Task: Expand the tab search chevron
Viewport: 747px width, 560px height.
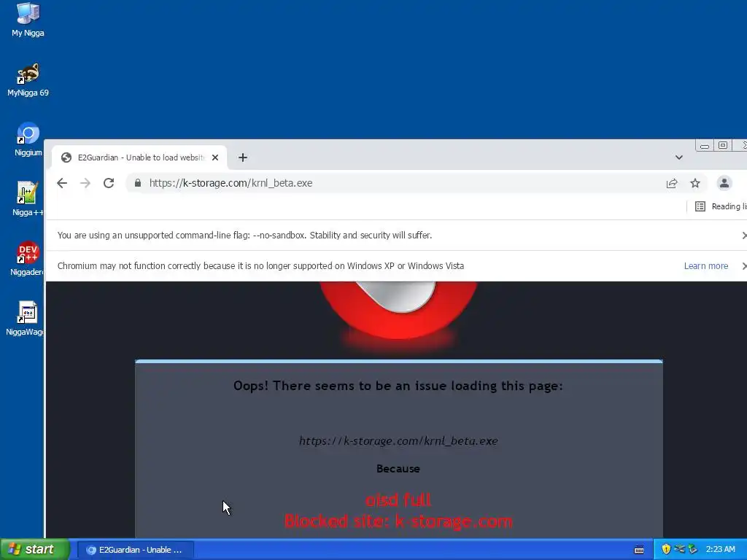Action: coord(679,157)
